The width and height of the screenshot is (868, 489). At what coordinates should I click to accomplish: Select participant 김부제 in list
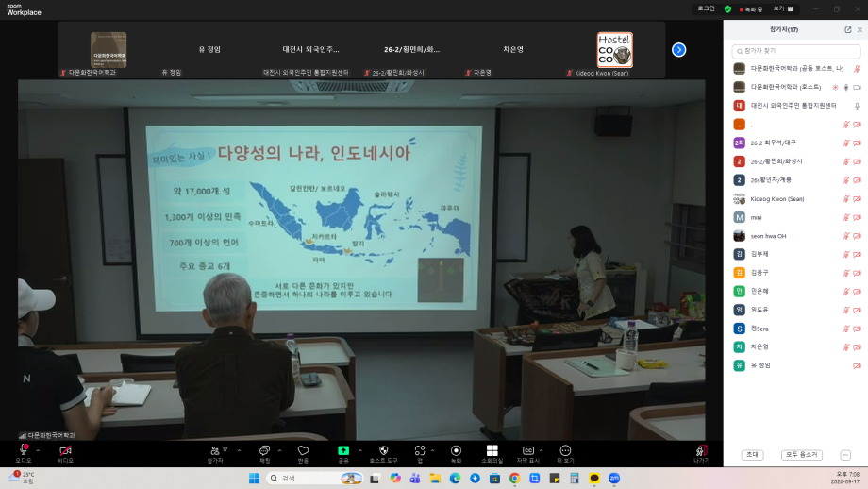(795, 254)
